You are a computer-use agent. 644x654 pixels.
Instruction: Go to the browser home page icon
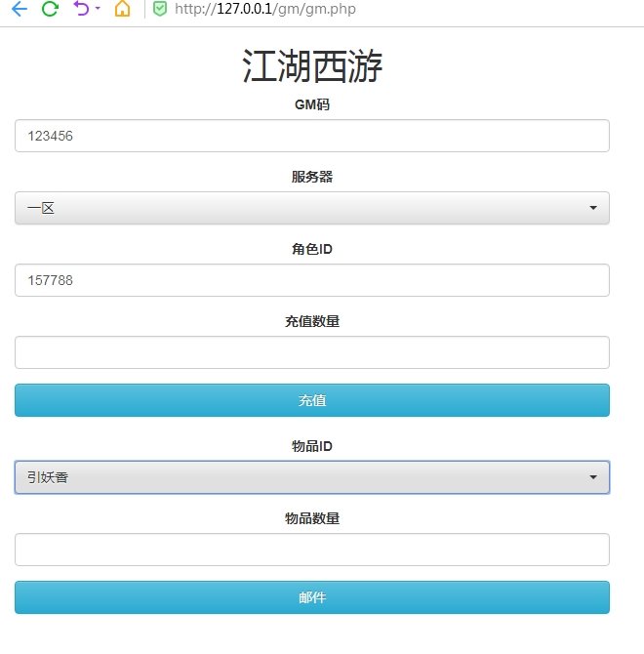pos(122,10)
